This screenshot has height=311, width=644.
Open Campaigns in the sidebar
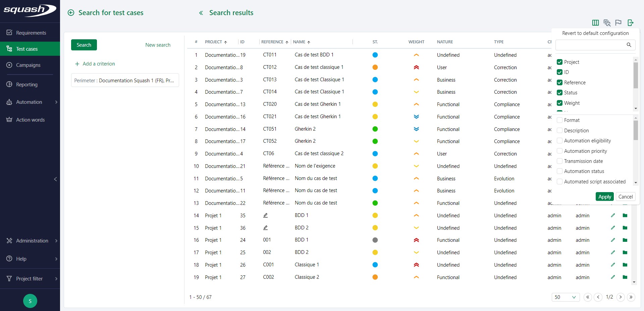pos(28,65)
